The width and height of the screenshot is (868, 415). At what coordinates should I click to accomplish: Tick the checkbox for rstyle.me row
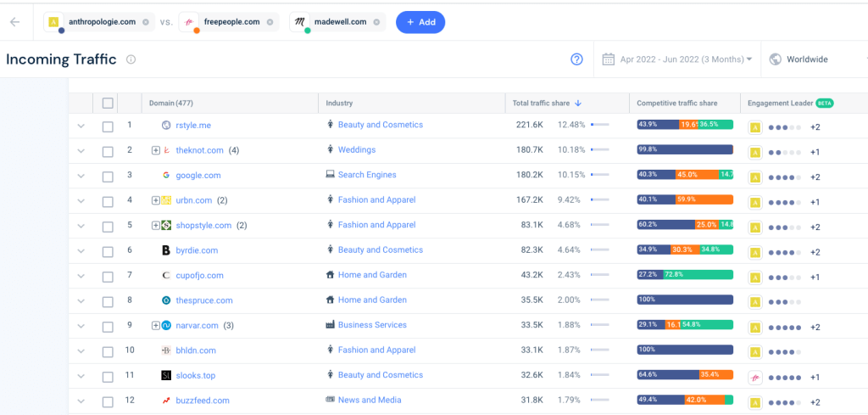point(108,126)
